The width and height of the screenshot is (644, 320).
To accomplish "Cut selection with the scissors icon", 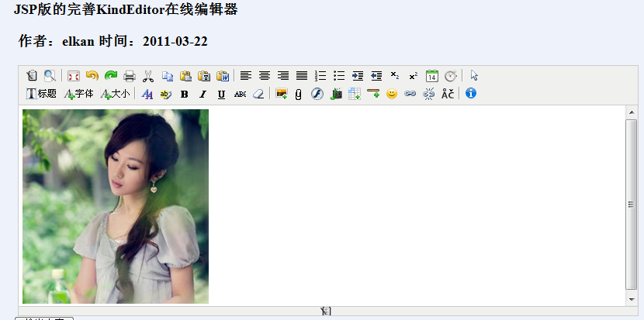I will 148,76.
